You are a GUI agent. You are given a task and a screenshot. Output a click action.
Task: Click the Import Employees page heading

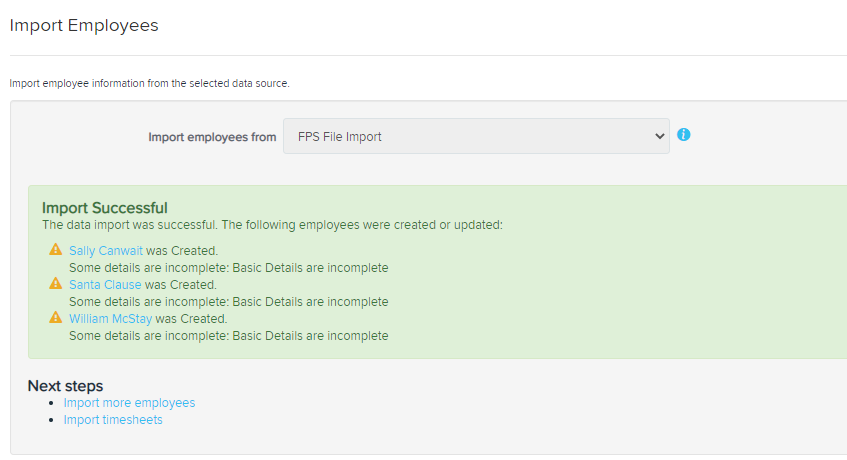click(x=84, y=25)
